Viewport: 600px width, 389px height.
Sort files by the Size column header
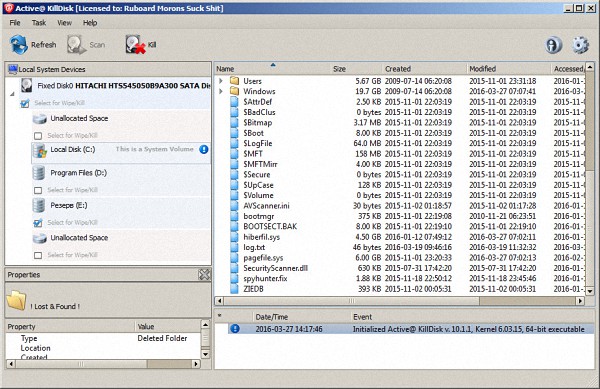tap(356, 69)
